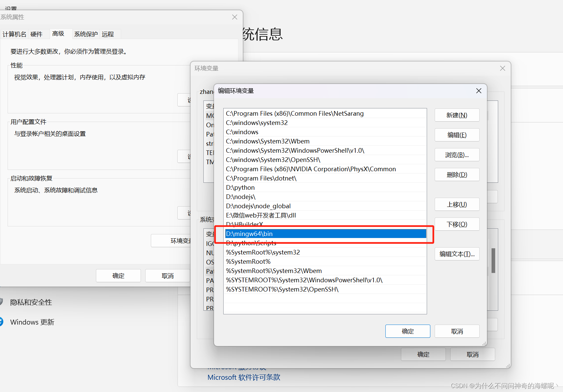Image resolution: width=563 pixels, height=392 pixels.
Task: Select C:\windows\System32\Wbem entry
Action: [325, 141]
